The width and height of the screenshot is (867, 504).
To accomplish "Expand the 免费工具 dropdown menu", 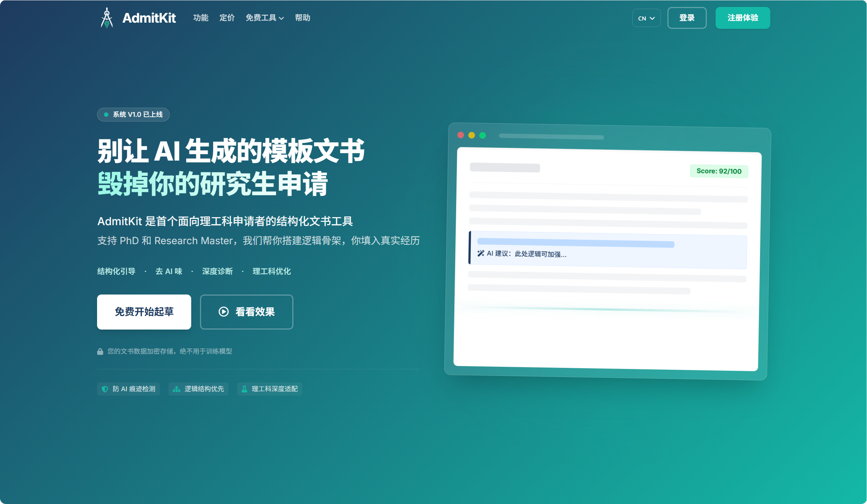I will coord(265,18).
